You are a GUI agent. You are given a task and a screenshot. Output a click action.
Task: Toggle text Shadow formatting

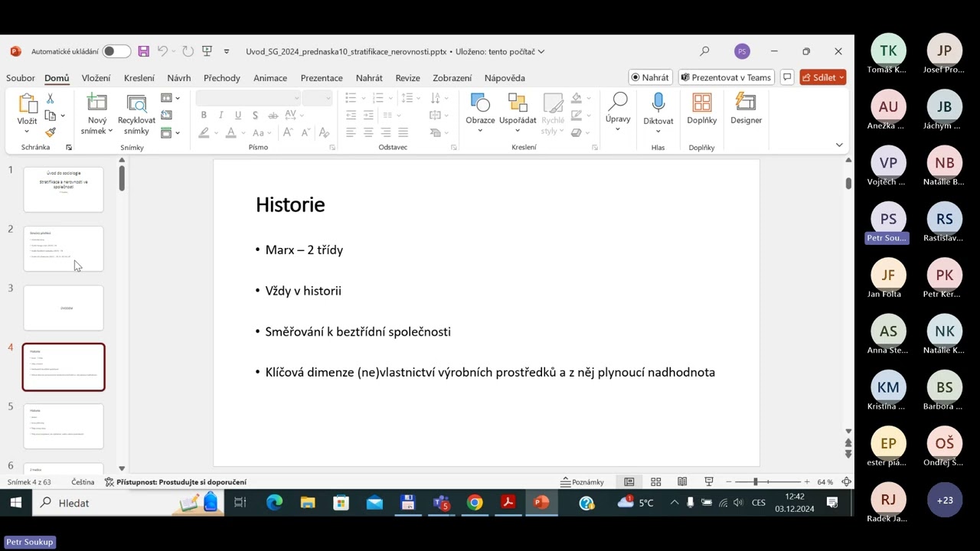255,115
